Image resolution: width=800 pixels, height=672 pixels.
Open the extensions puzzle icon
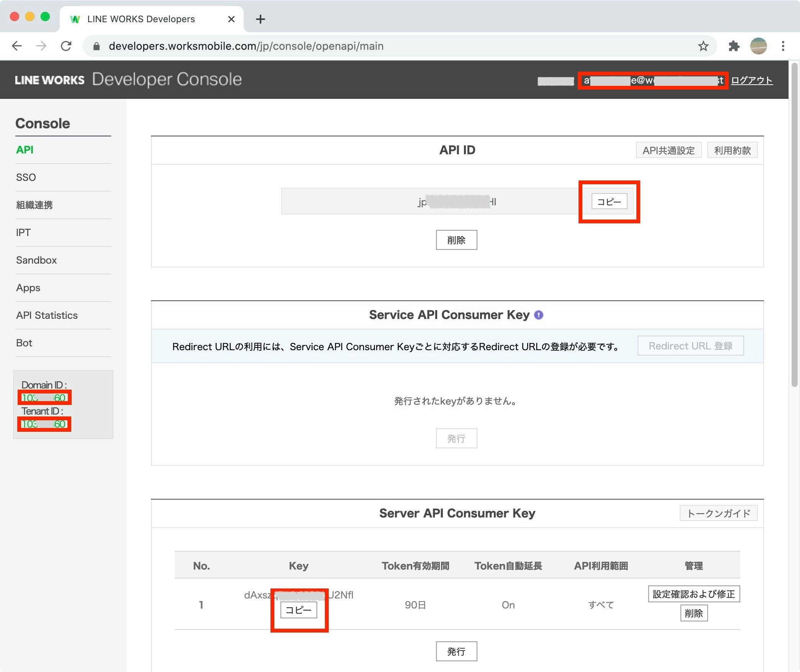pos(734,46)
